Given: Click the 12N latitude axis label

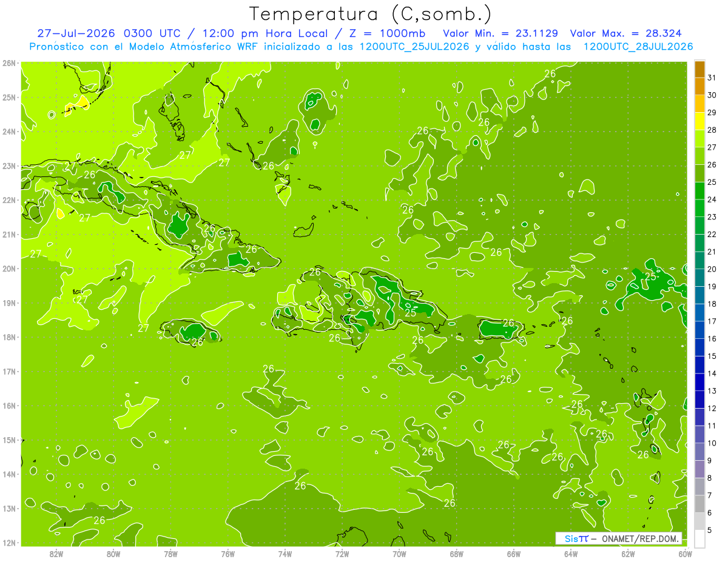Looking at the screenshot, I should pos(9,543).
